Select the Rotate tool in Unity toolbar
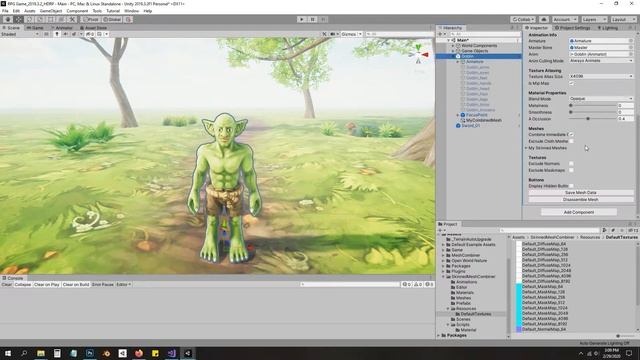640x360 pixels. [29, 19]
